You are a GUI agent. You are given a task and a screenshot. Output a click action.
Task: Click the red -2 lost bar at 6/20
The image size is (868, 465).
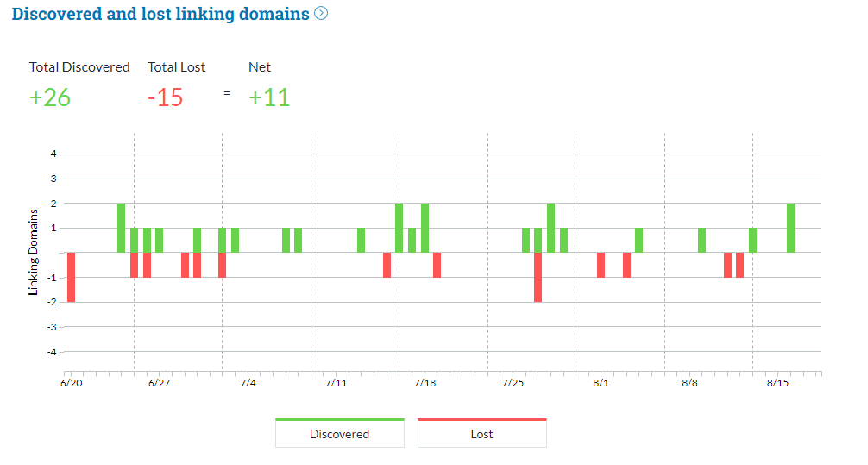click(71, 277)
